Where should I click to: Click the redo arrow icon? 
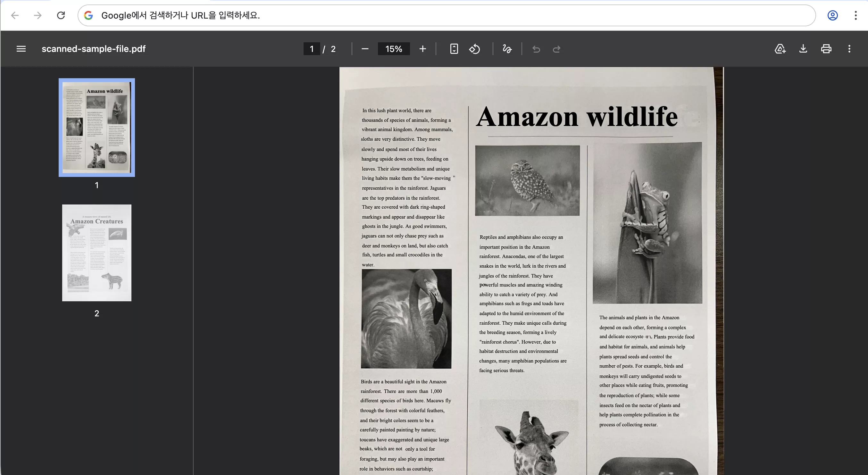[x=557, y=49]
